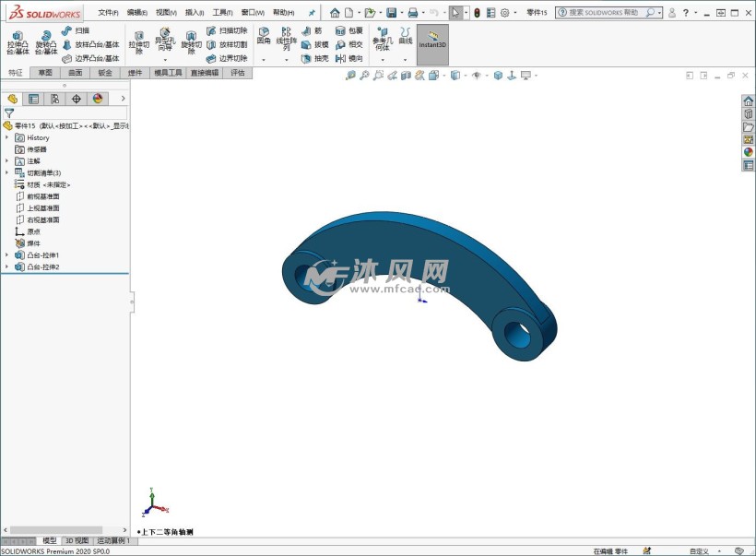Toggle the Instant3D button

[x=432, y=44]
